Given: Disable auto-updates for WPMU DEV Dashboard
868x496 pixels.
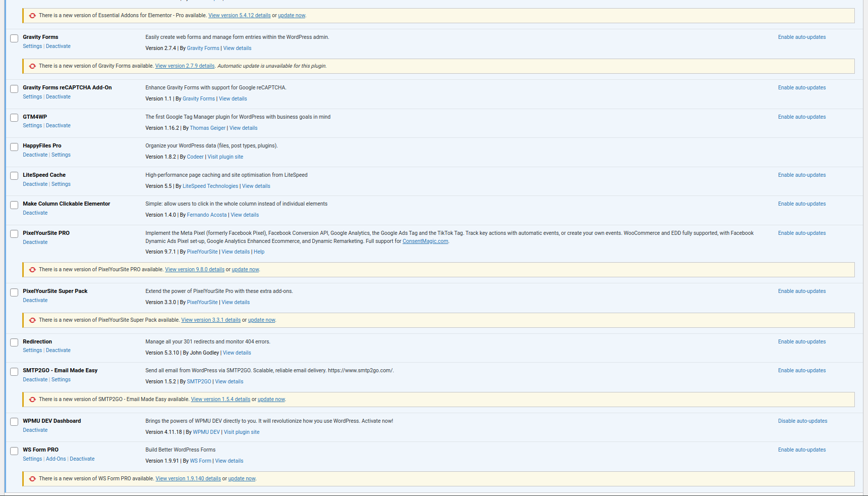Looking at the screenshot, I should pos(802,421).
